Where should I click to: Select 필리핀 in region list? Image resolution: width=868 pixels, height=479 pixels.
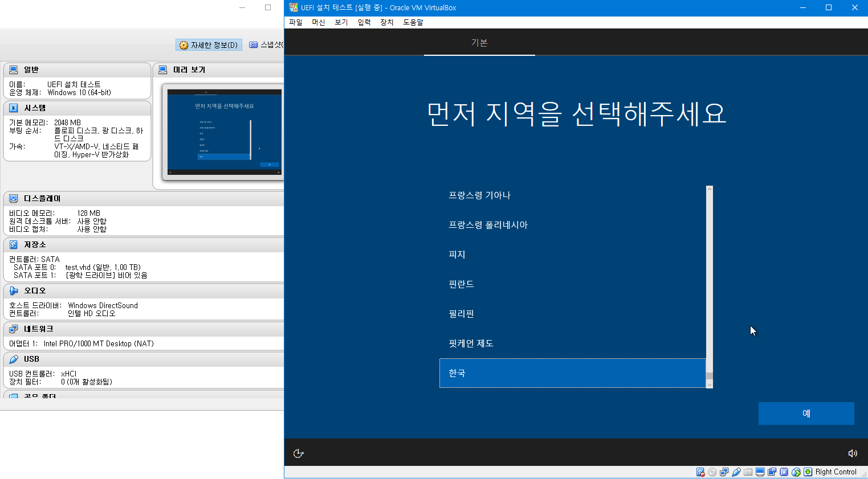573,314
